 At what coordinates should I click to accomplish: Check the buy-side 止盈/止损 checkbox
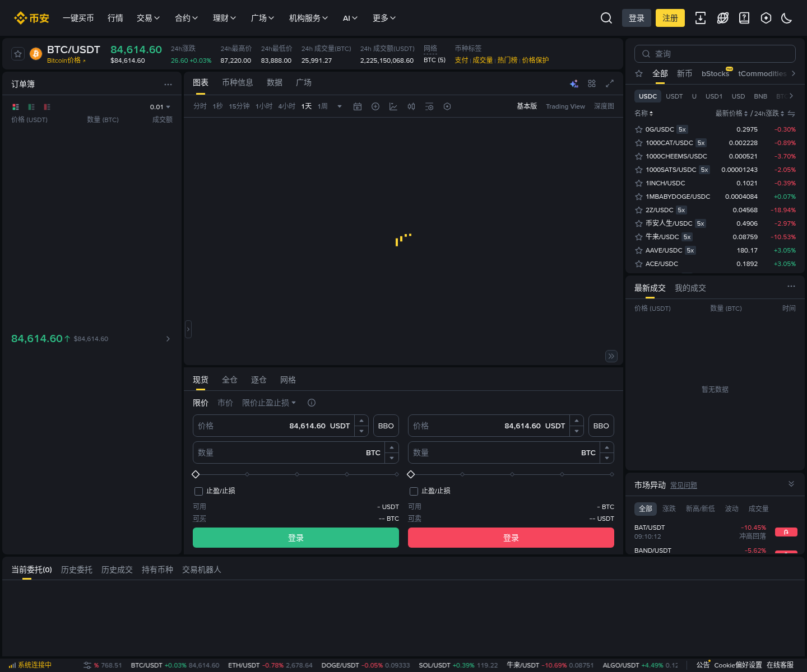pos(198,491)
